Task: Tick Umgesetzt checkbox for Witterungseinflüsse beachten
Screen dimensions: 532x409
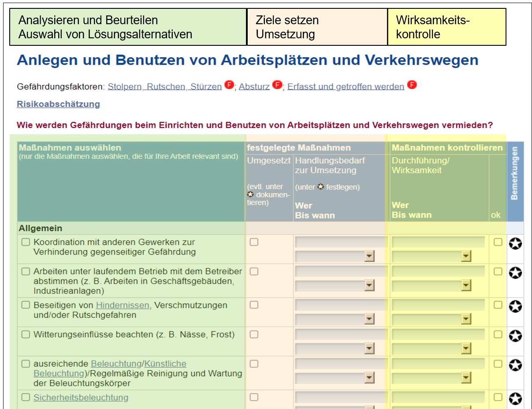Action: point(254,335)
